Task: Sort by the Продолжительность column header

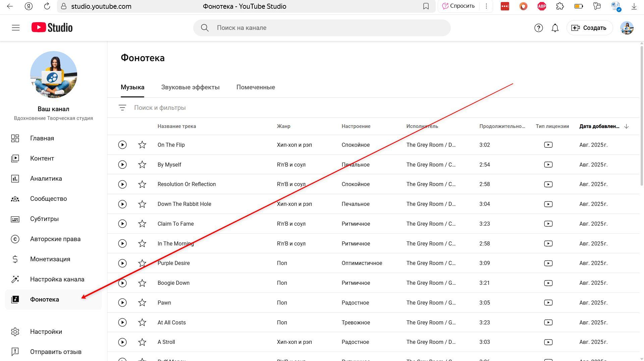Action: point(502,126)
